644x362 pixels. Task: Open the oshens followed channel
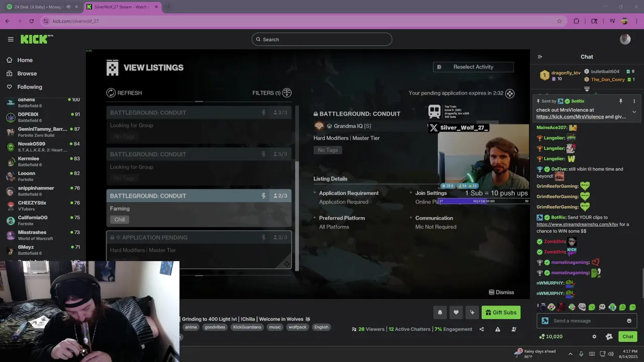pyautogui.click(x=43, y=103)
